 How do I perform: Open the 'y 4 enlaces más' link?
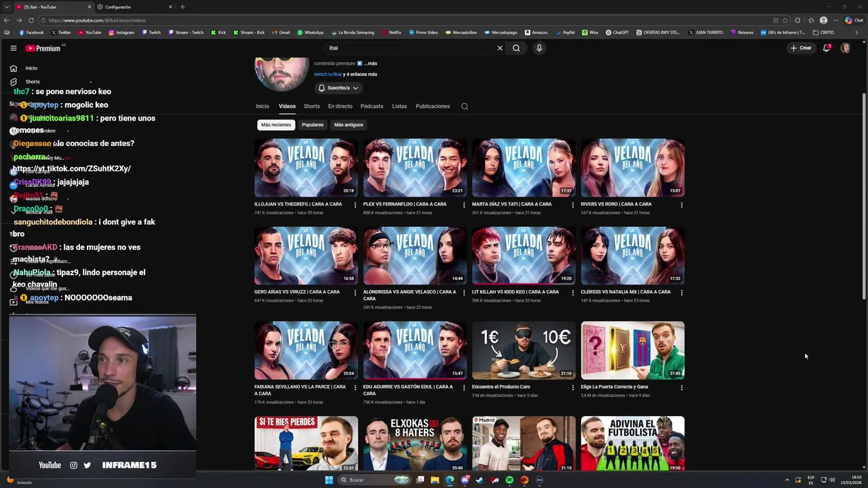coord(360,74)
